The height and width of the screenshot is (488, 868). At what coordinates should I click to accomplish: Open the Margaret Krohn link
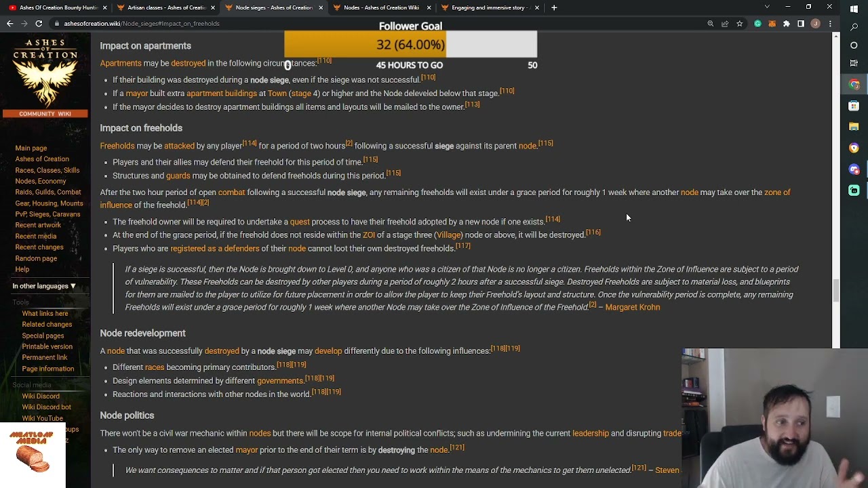[x=633, y=307]
